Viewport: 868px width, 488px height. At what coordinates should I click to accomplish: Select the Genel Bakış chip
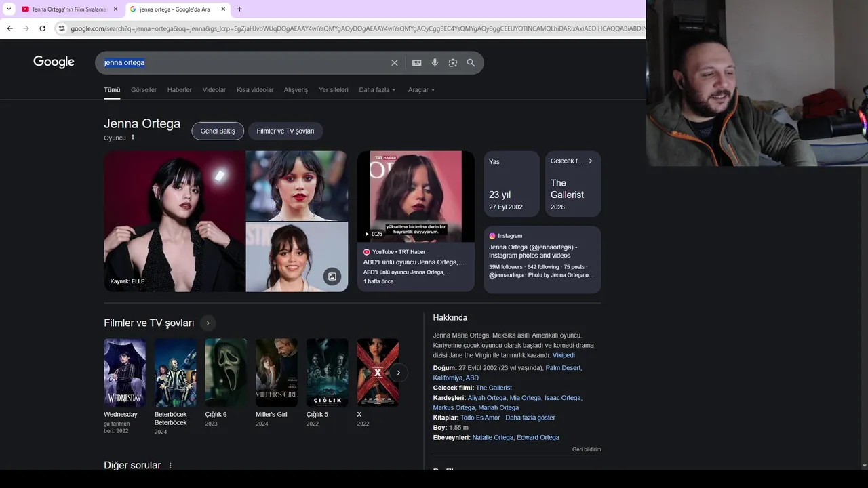[218, 131]
